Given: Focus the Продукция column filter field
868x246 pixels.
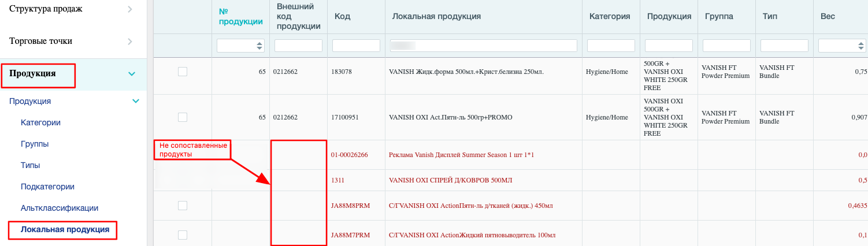Looking at the screenshot, I should click(669, 46).
